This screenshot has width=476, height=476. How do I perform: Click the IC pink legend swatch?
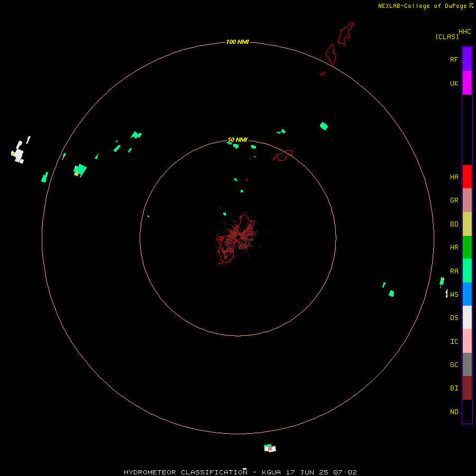(467, 341)
